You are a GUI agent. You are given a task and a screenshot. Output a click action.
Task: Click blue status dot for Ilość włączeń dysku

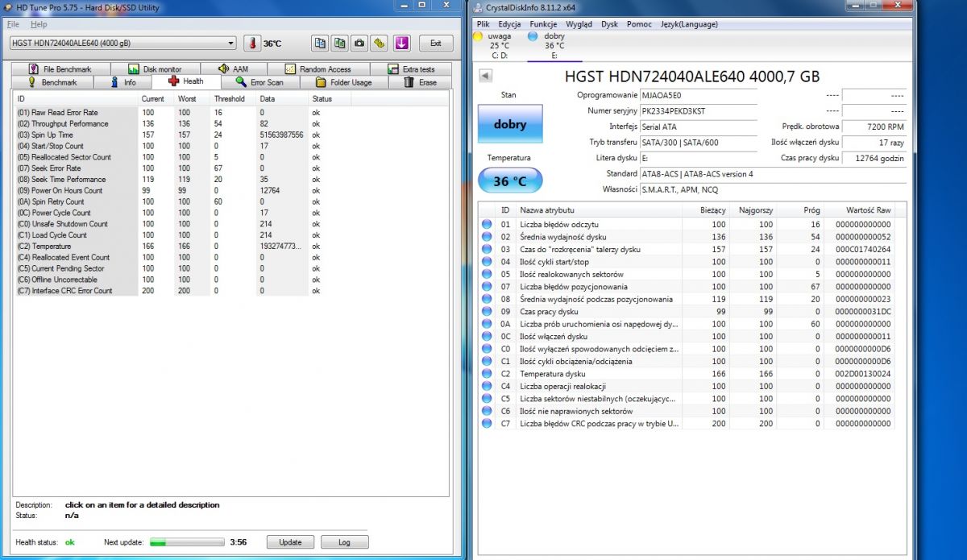[487, 336]
